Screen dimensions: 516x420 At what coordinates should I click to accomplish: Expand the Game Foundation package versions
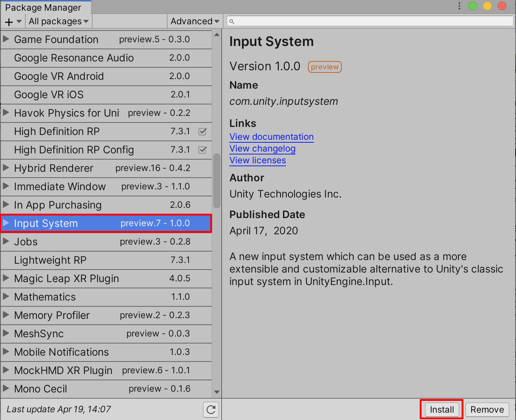pos(6,39)
